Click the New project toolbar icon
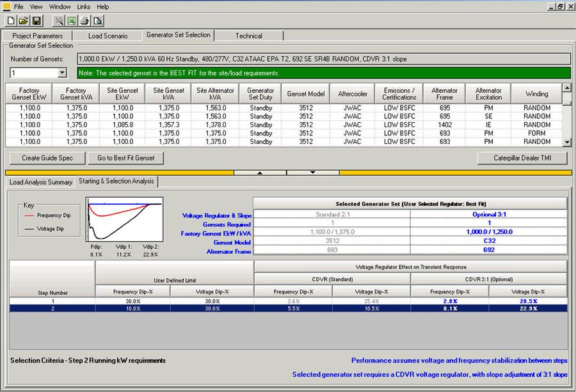This screenshot has height=392, width=576. click(x=11, y=21)
